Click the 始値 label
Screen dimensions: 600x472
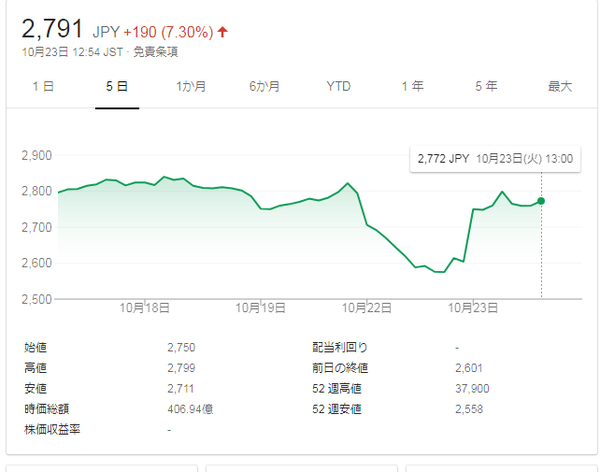pyautogui.click(x=35, y=347)
